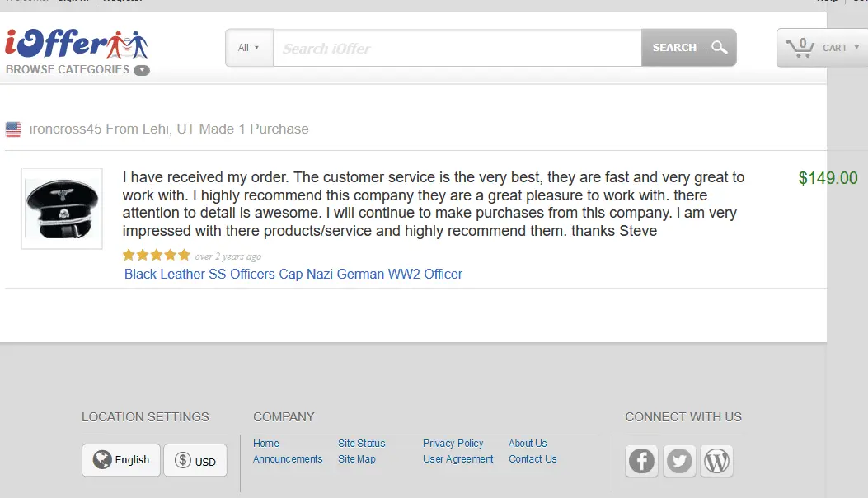Expand the Cart dropdown arrow
Image resolution: width=868 pixels, height=498 pixels.
tap(856, 48)
